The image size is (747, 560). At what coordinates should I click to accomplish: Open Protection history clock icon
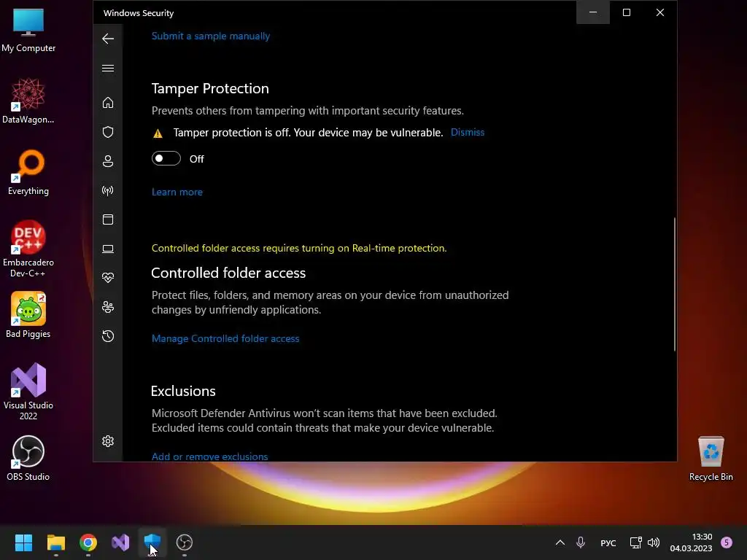click(x=108, y=336)
